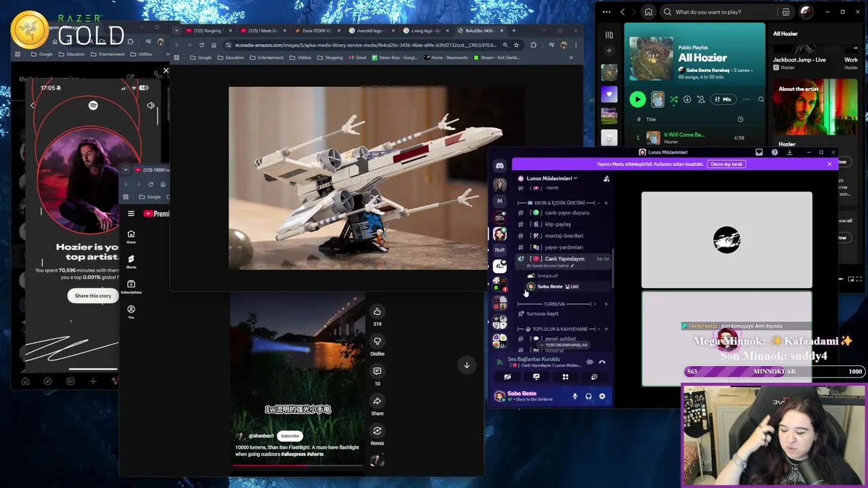Download the All Hozier playlist
868x488 pixels.
pyautogui.click(x=687, y=100)
